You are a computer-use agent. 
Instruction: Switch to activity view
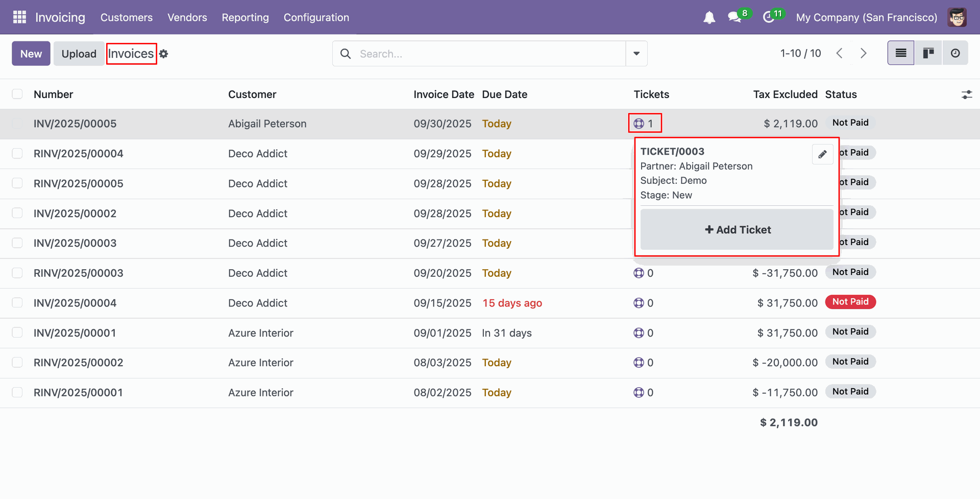[x=955, y=53]
